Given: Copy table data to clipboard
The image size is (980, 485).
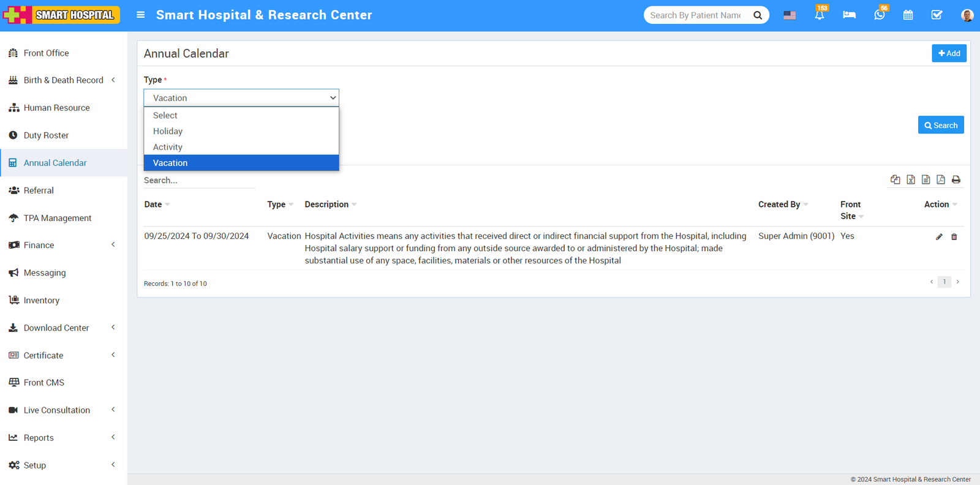Looking at the screenshot, I should coord(895,179).
